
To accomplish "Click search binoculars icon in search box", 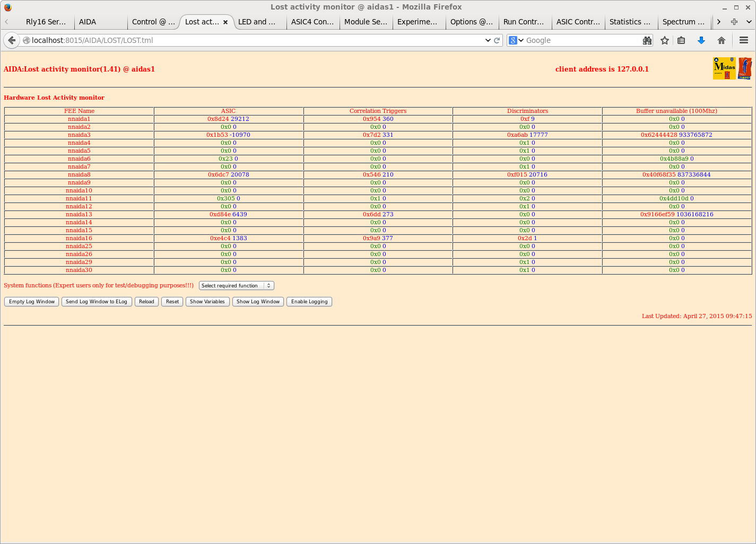I will point(647,40).
